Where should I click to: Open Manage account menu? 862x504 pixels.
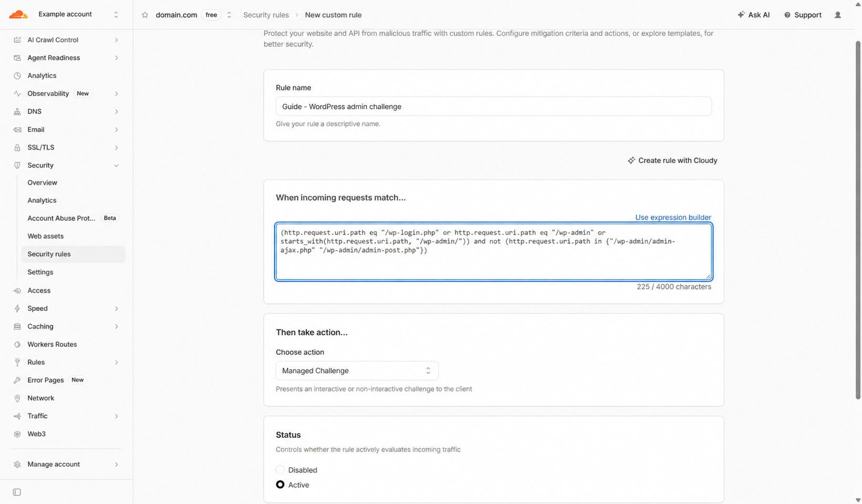pyautogui.click(x=66, y=464)
